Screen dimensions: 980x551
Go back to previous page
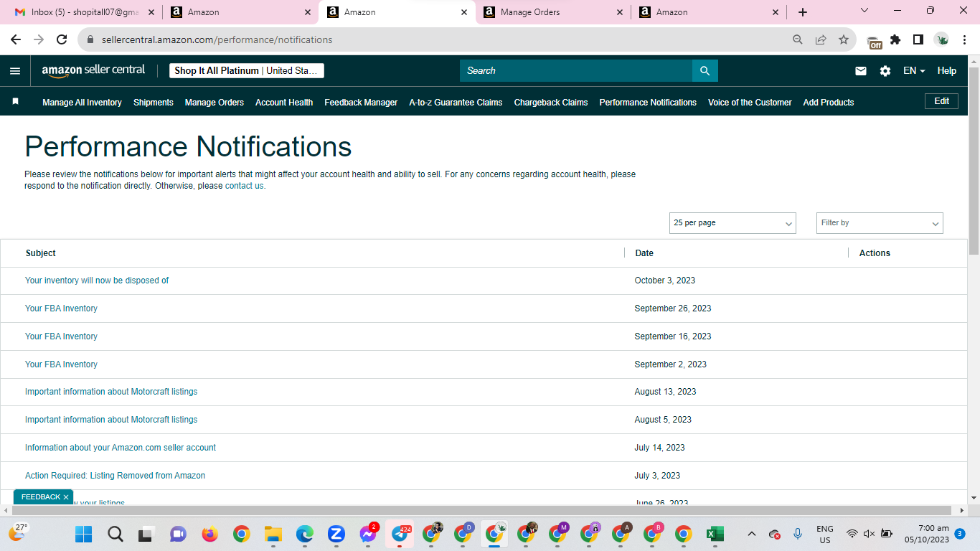click(16, 40)
